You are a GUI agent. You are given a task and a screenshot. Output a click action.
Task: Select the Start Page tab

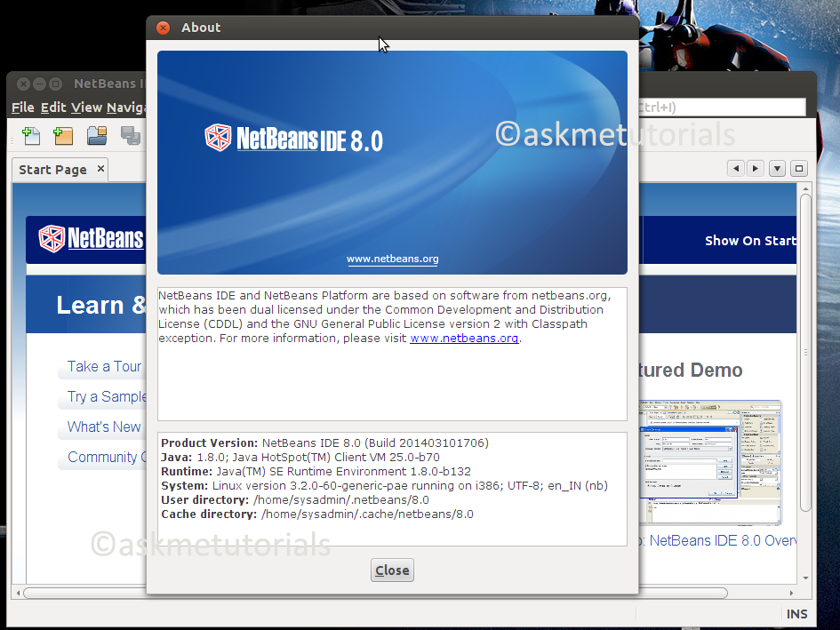pyautogui.click(x=52, y=170)
